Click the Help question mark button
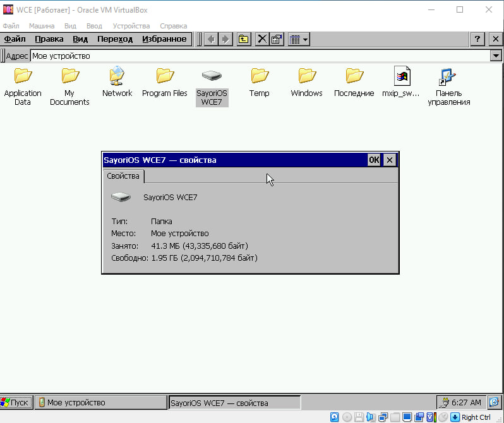Image resolution: width=504 pixels, height=423 pixels. 477,39
